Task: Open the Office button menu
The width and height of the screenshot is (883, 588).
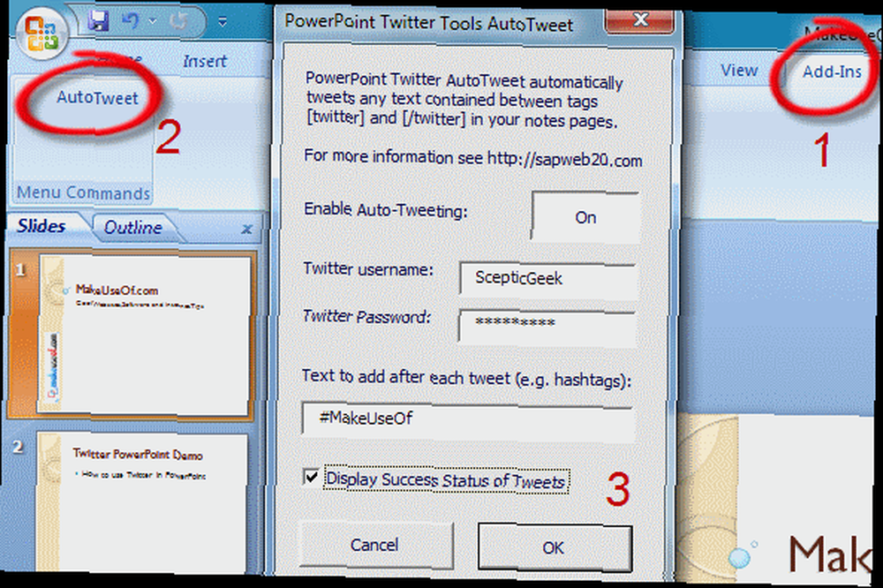Action: (x=42, y=33)
